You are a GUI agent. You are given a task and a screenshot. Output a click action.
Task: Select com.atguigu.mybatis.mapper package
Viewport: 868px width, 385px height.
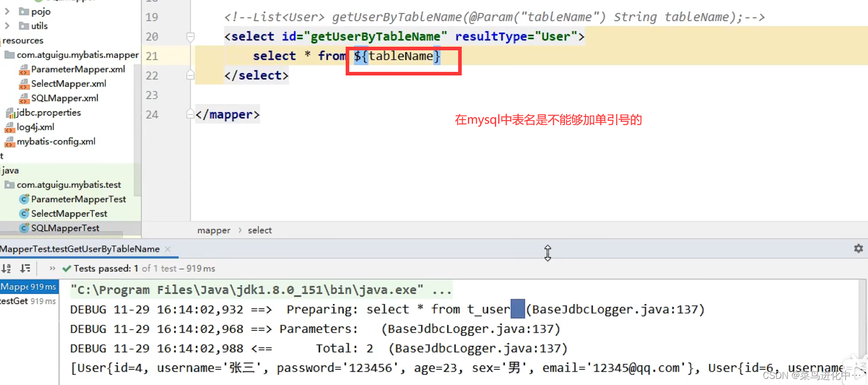[78, 55]
